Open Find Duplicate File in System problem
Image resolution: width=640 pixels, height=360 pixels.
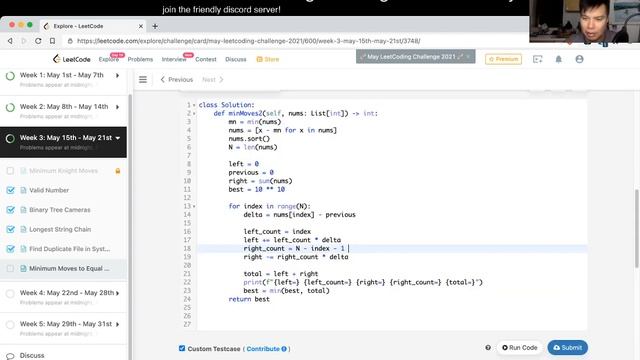click(69, 249)
